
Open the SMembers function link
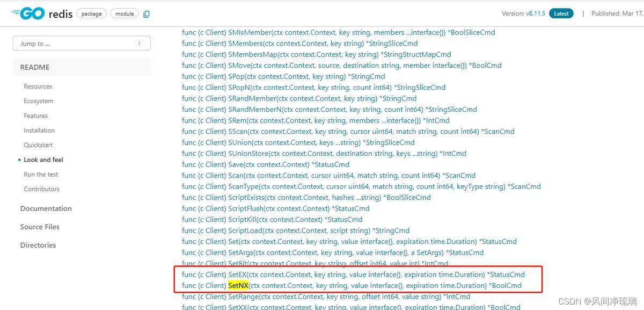click(299, 43)
